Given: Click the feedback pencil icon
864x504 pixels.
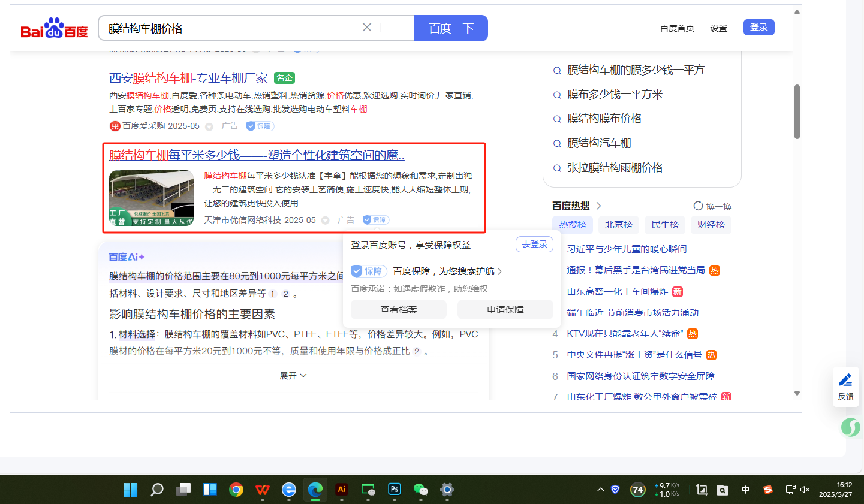Looking at the screenshot, I should point(845,380).
